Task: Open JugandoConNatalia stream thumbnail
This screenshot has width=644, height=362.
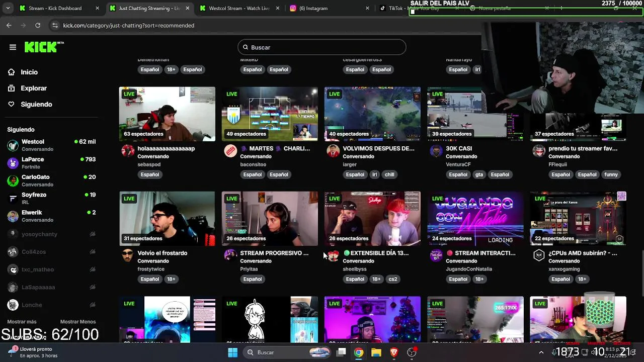Action: [475, 219]
